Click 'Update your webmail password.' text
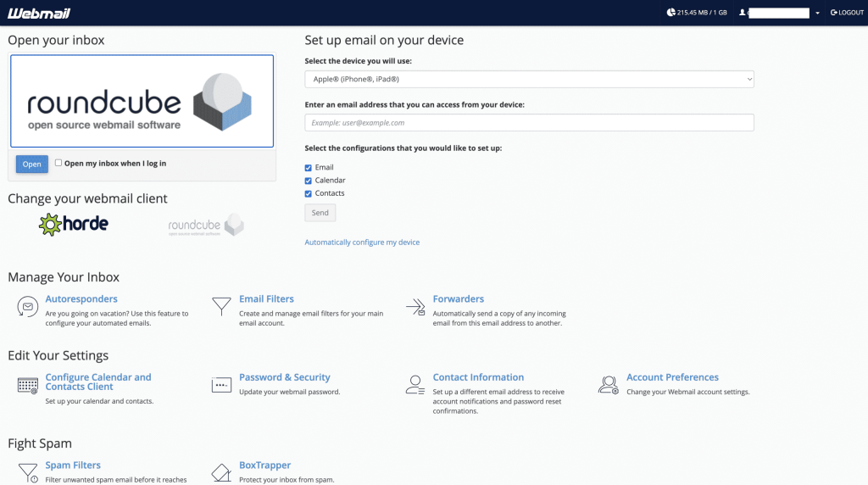 [x=290, y=392]
